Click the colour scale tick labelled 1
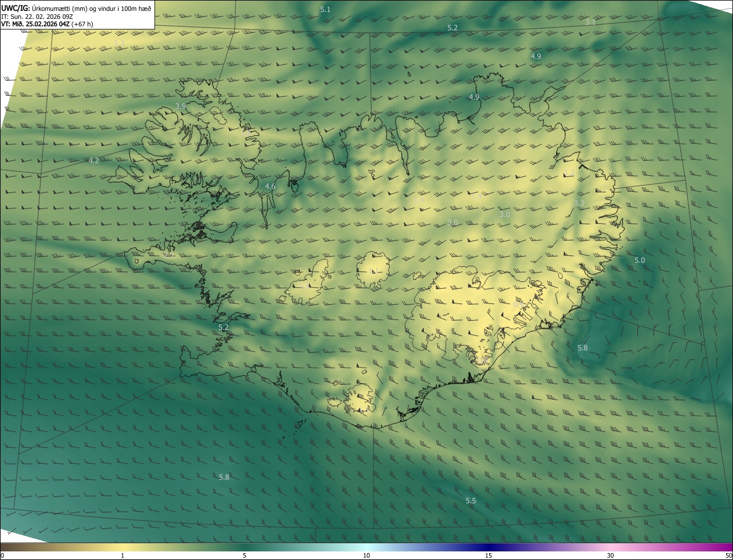Image resolution: width=733 pixels, height=560 pixels. click(123, 555)
